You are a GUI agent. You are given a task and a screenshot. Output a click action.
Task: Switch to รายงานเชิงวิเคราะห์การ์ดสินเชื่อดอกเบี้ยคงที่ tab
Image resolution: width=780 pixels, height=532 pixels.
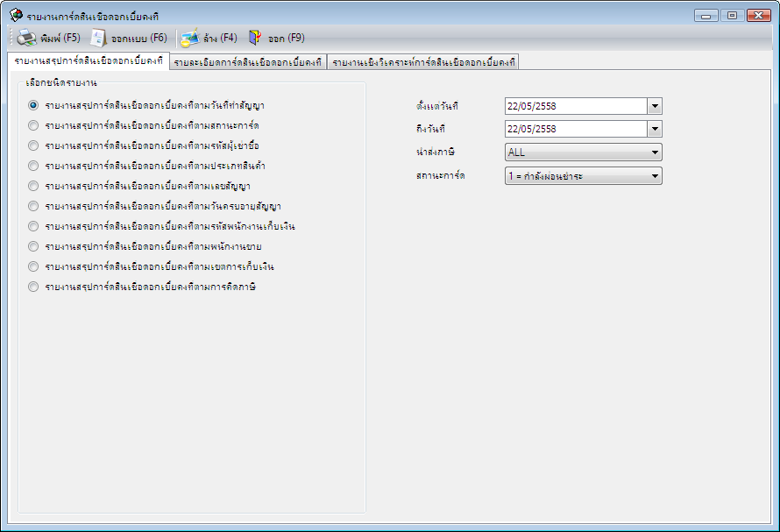coord(423,62)
